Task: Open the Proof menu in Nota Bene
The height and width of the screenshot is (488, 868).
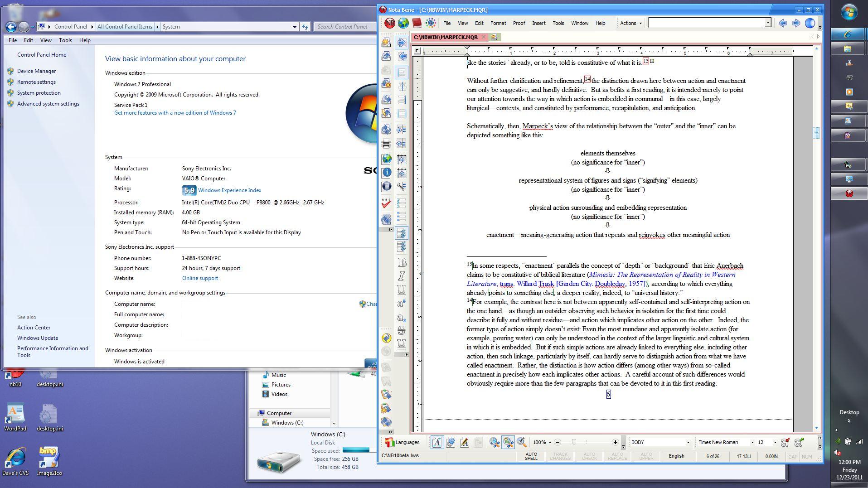Action: click(x=519, y=23)
